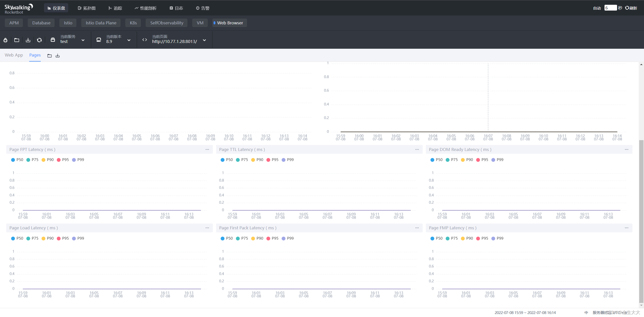Click the time range display in footer
The height and width of the screenshot is (317, 644).
click(525, 312)
